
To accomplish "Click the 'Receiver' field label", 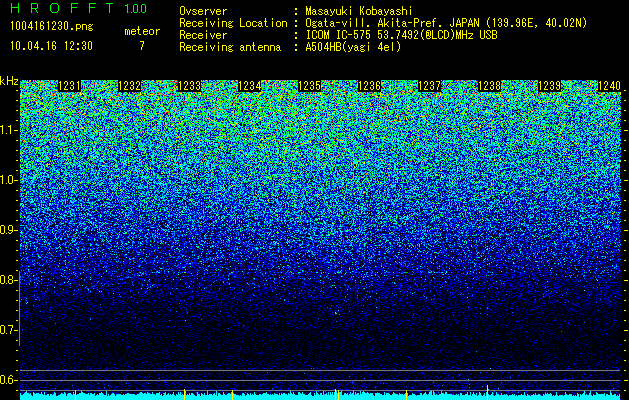I will (203, 35).
